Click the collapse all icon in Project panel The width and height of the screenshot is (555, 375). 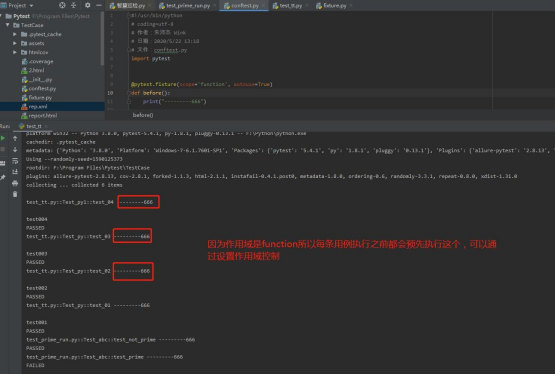74,5
